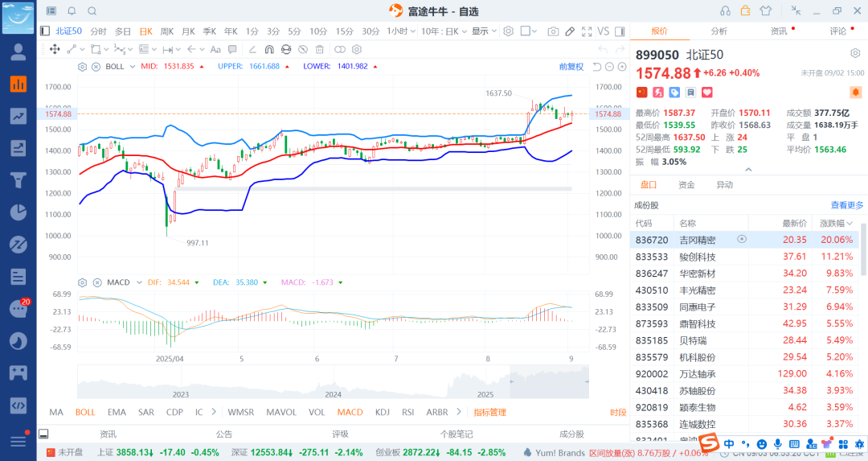Open hamburger menu at sidebar bottom

click(x=18, y=441)
